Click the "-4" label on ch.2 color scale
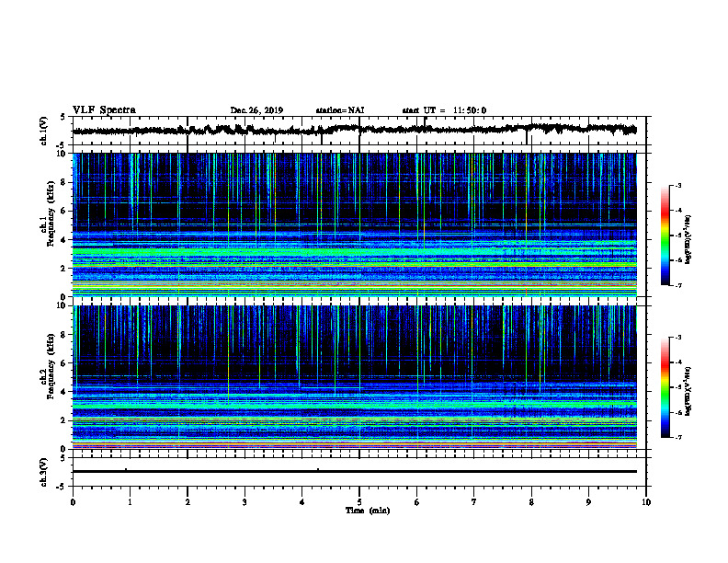Image resolution: width=728 pixels, height=563 pixels. click(x=678, y=362)
